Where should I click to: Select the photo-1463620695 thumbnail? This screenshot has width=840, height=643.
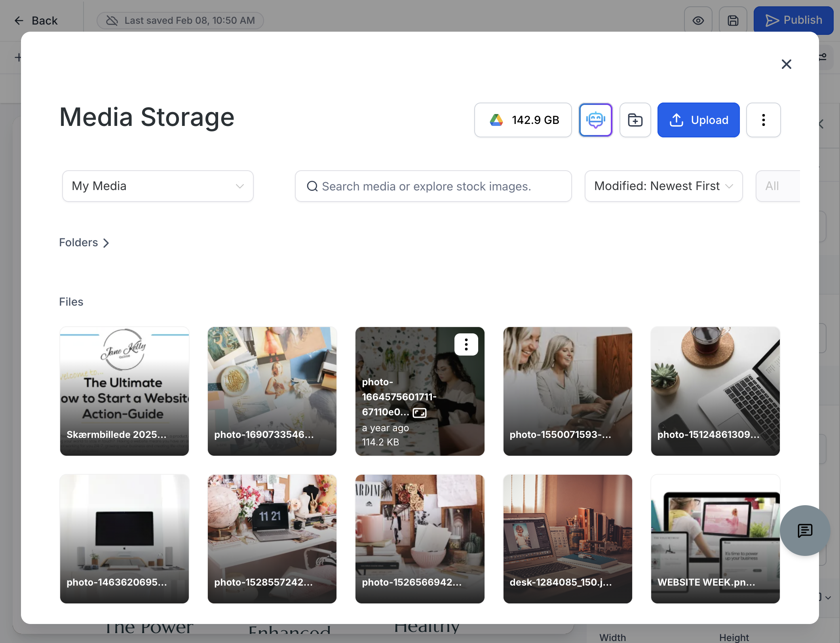point(124,539)
